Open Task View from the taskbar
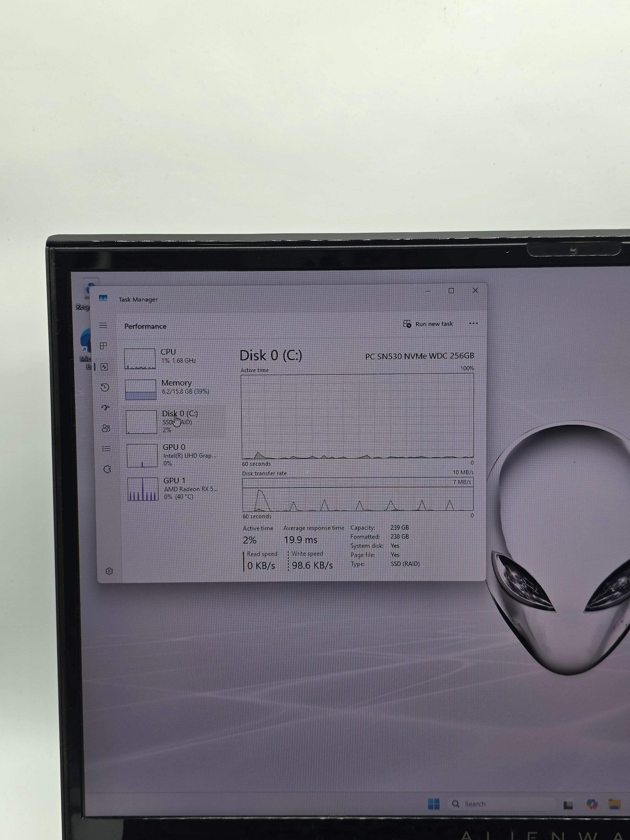 tap(568, 804)
